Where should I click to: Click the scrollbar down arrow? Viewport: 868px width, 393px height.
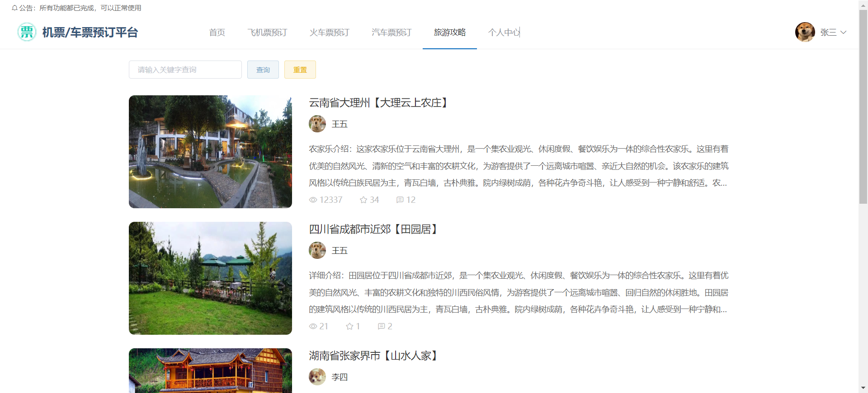point(863,388)
